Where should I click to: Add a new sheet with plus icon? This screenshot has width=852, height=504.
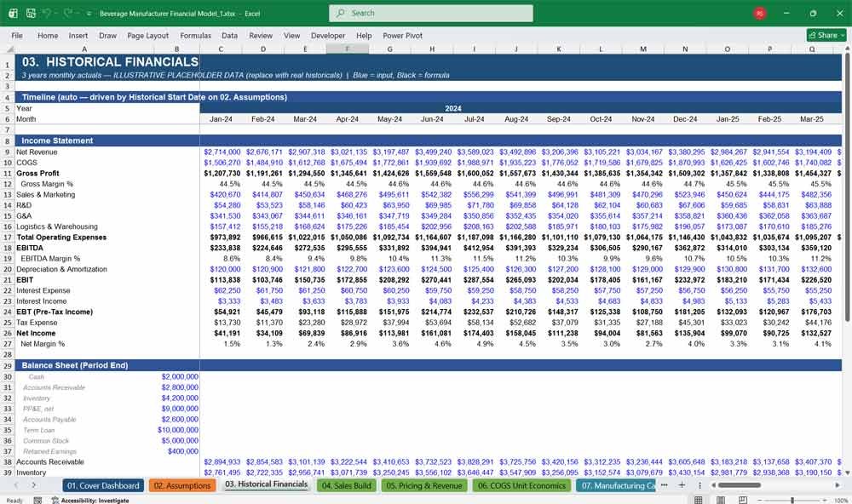point(682,485)
